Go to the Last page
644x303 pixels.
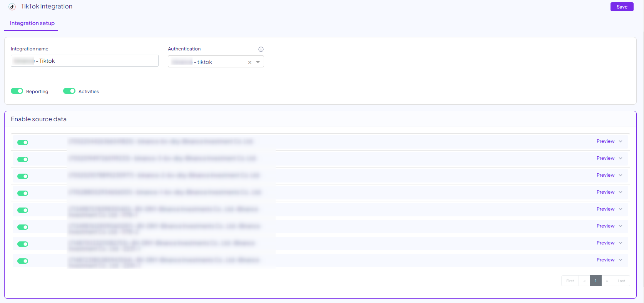click(x=621, y=281)
